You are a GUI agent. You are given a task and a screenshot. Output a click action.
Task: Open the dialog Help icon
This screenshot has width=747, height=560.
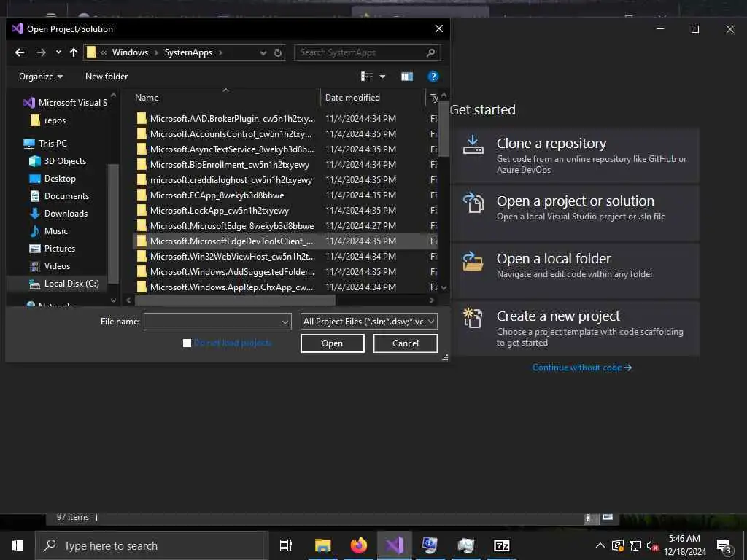point(433,76)
